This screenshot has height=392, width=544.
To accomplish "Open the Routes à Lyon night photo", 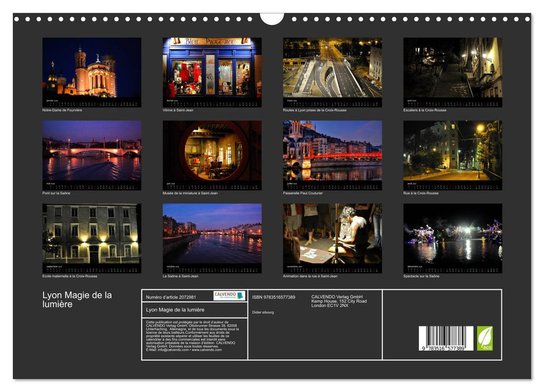I will [332, 68].
